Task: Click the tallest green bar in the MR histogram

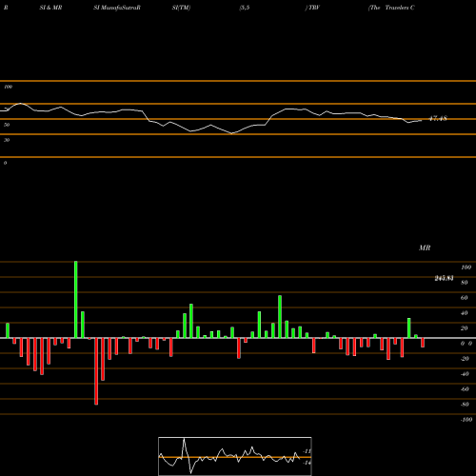Action: (x=76, y=300)
